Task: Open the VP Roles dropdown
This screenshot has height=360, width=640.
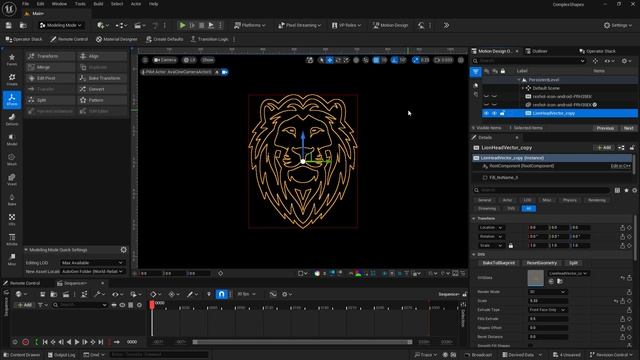Action: coord(347,25)
